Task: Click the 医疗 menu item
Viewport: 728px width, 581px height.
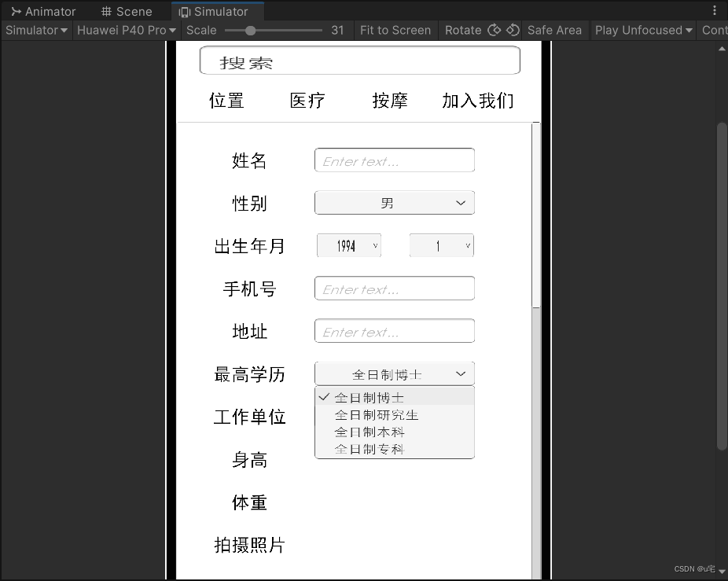Action: [x=307, y=101]
